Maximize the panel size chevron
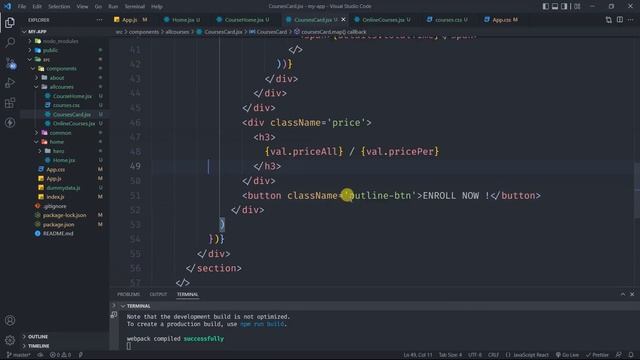 point(622,294)
